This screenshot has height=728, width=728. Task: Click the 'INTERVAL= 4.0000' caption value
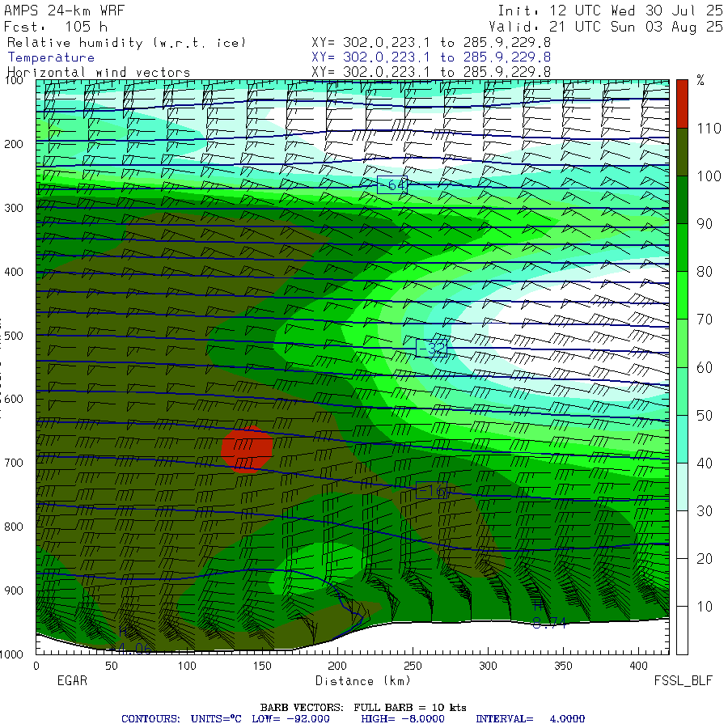tap(530, 719)
